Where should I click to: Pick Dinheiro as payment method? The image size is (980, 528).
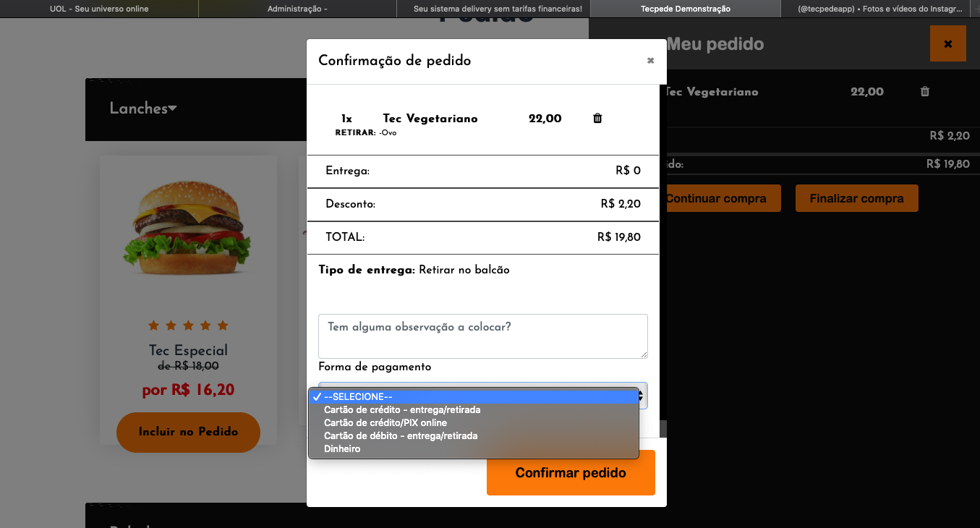(x=342, y=448)
